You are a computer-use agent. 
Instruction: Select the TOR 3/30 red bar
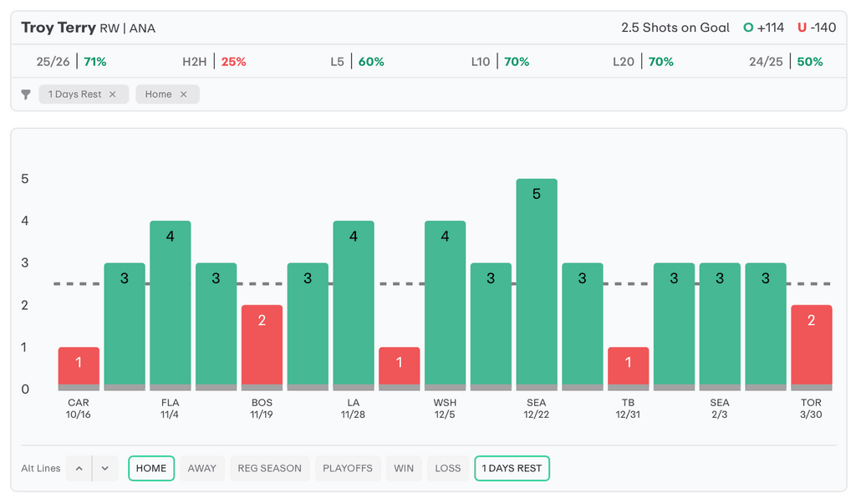point(811,347)
